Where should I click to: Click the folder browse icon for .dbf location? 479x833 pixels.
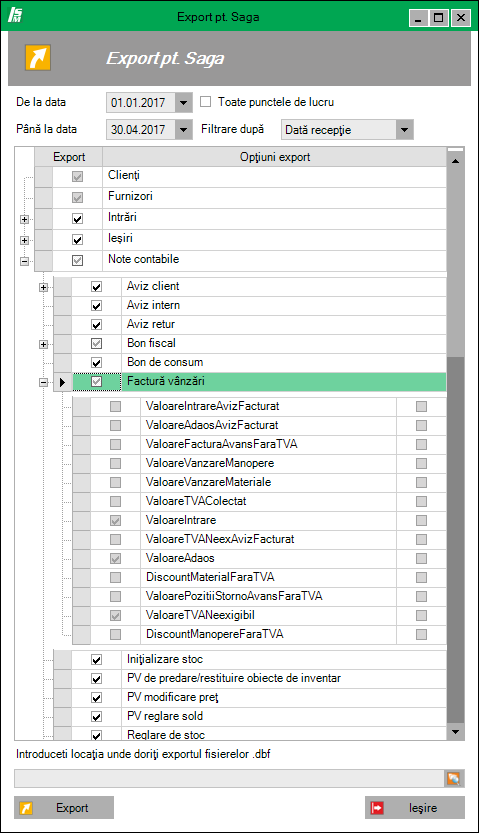(454, 779)
